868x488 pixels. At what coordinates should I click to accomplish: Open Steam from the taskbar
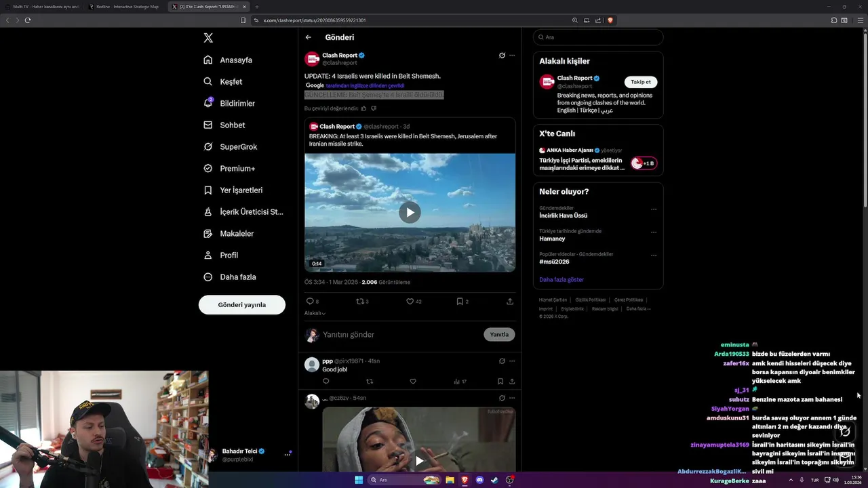[494, 480]
